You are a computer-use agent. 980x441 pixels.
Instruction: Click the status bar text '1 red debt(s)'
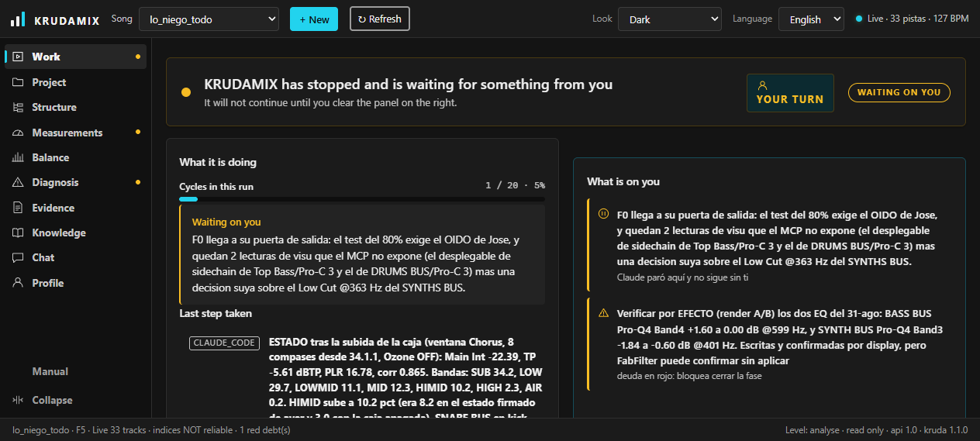[x=264, y=429]
